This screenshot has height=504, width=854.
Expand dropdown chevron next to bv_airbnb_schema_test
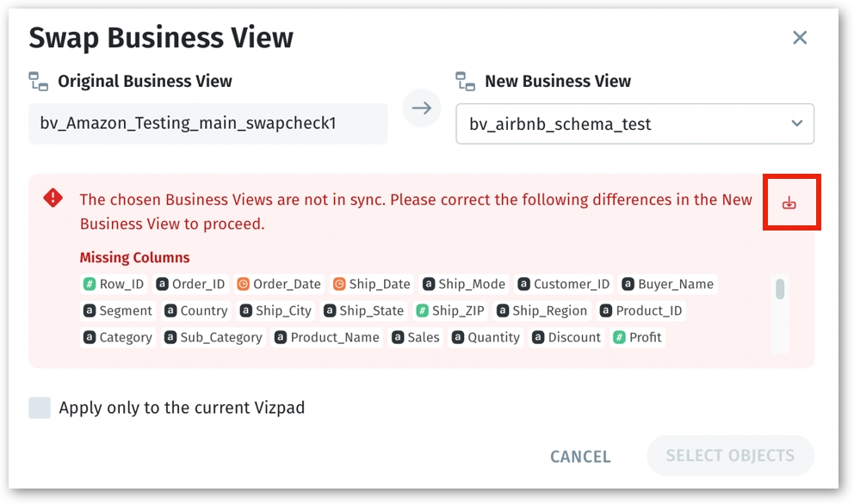point(797,124)
